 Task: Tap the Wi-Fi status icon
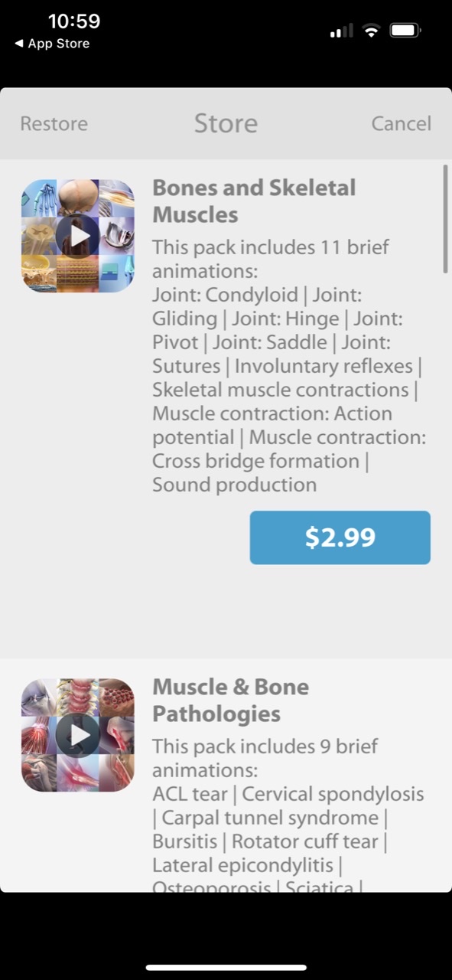click(372, 31)
